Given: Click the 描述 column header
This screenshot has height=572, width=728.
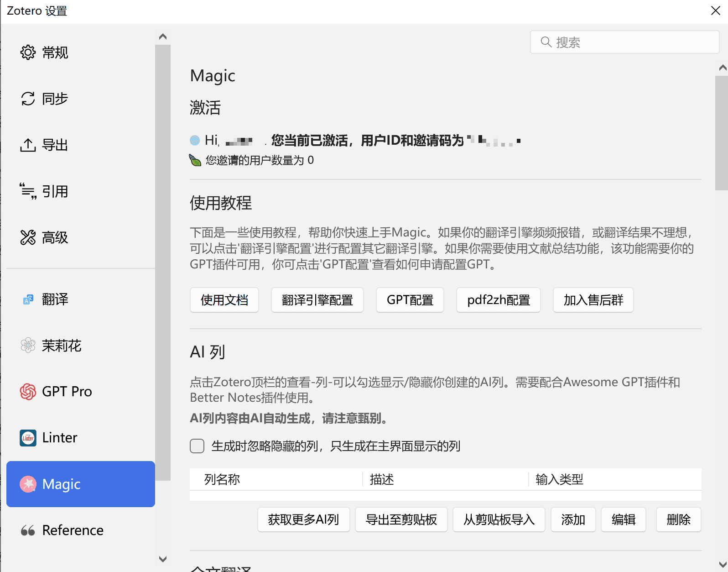Looking at the screenshot, I should 446,479.
